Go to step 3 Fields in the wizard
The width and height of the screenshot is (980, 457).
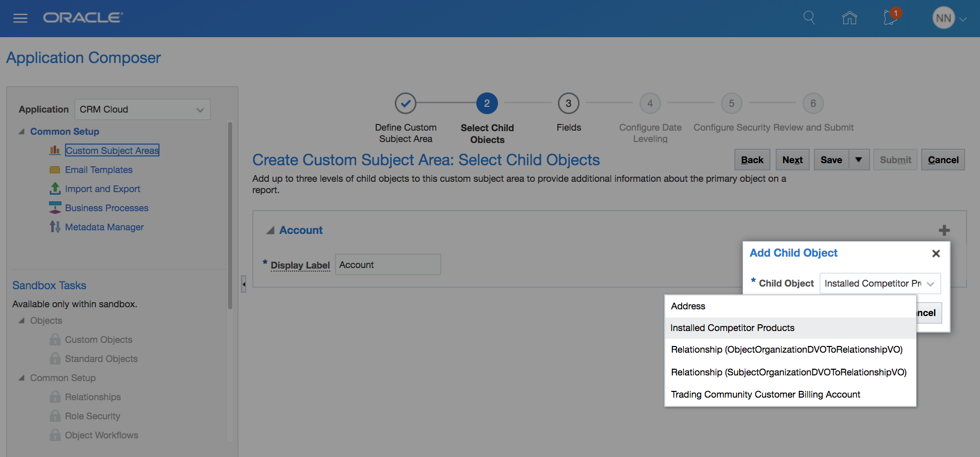tap(568, 104)
